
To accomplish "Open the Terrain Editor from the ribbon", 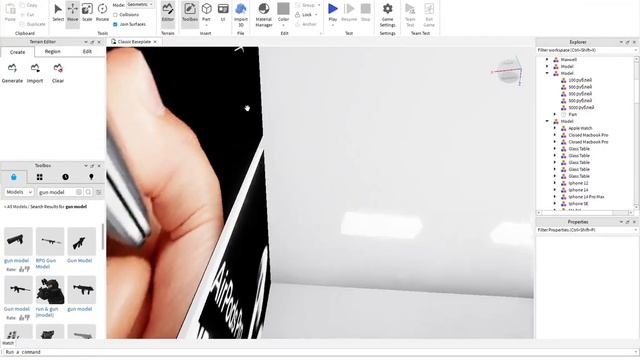I will tap(167, 13).
